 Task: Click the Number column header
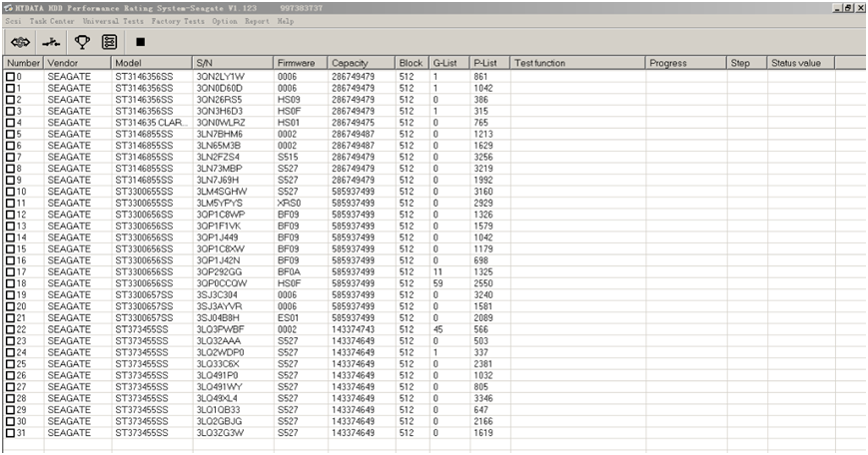[x=23, y=63]
